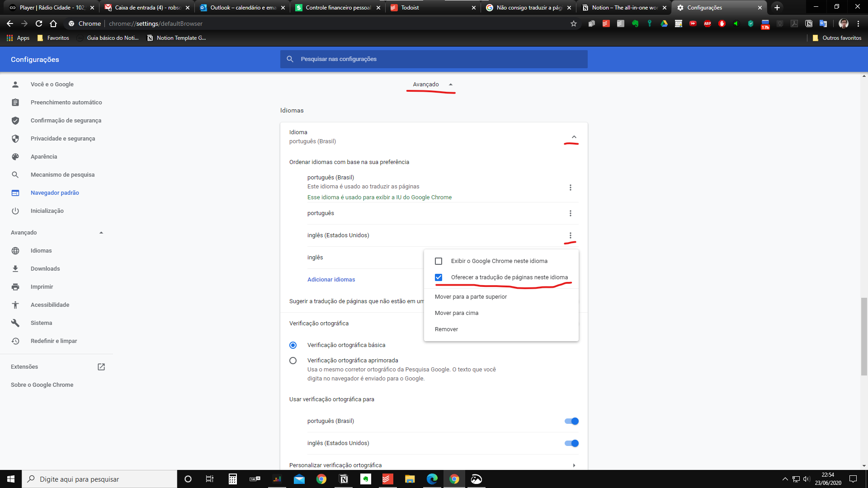Click 'Adicionar idiomas' link
Screen dimensions: 868x488
pos(331,279)
